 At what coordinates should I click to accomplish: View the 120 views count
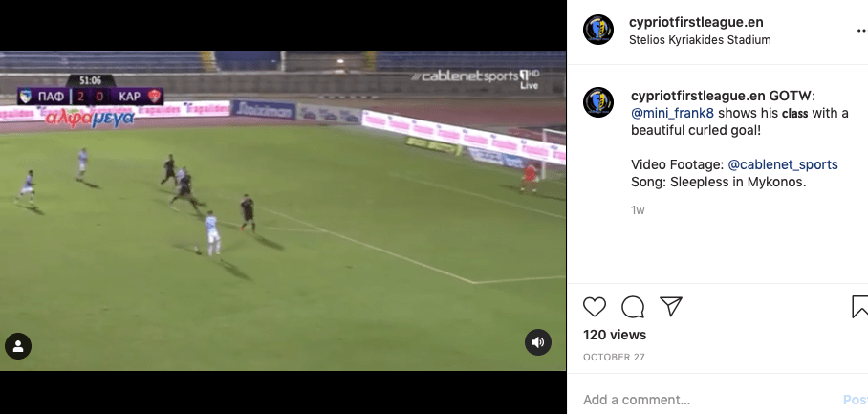[x=615, y=335]
